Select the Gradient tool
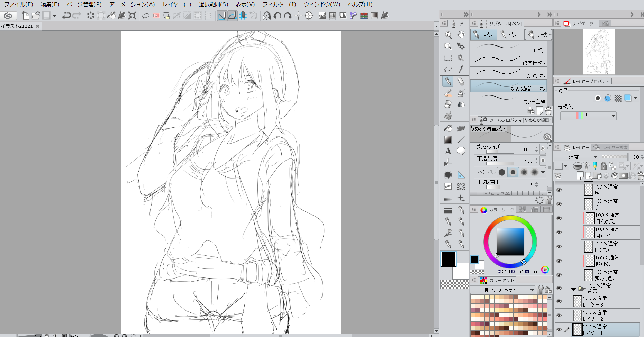Viewport: 644px width, 337px height. pyautogui.click(x=448, y=140)
